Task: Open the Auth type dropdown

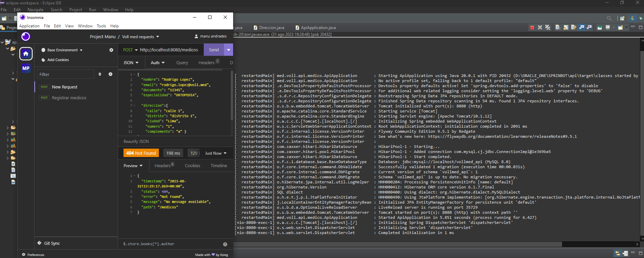Action: pos(158,63)
